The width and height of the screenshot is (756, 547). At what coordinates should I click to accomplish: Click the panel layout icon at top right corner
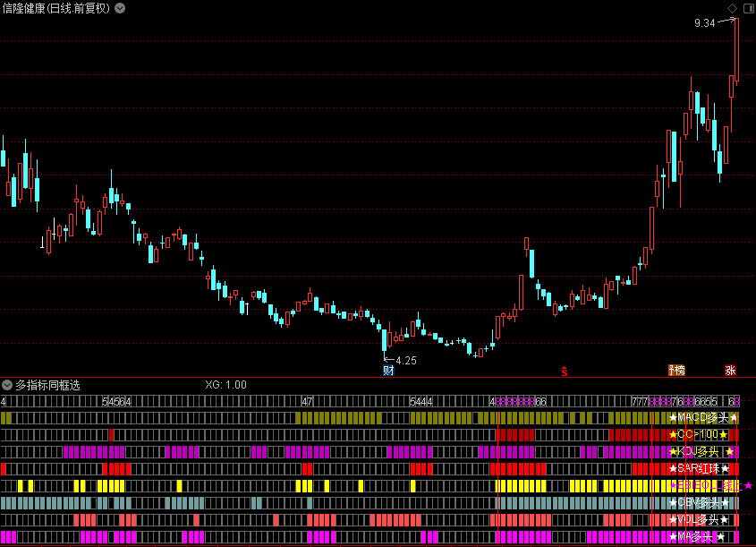coord(749,8)
